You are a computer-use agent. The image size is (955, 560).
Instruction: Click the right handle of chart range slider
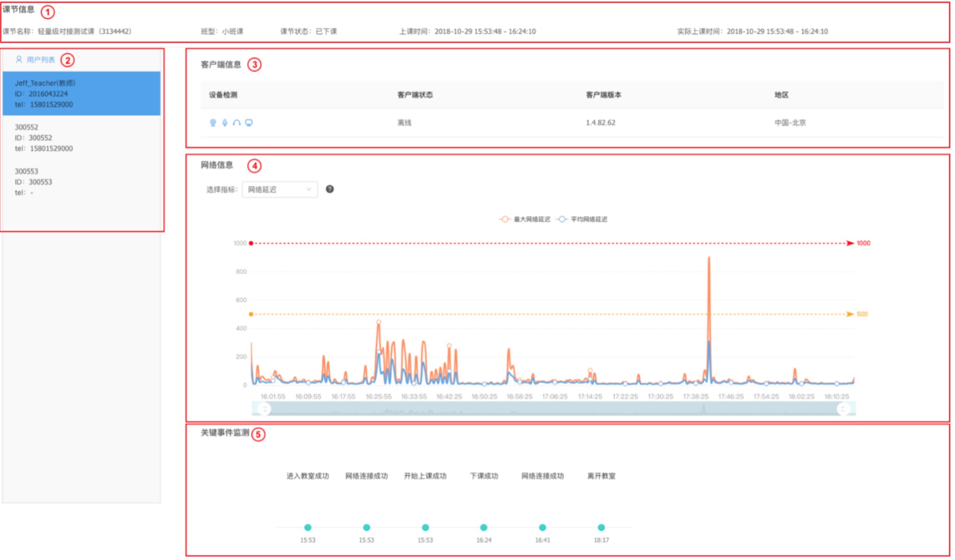tap(843, 409)
